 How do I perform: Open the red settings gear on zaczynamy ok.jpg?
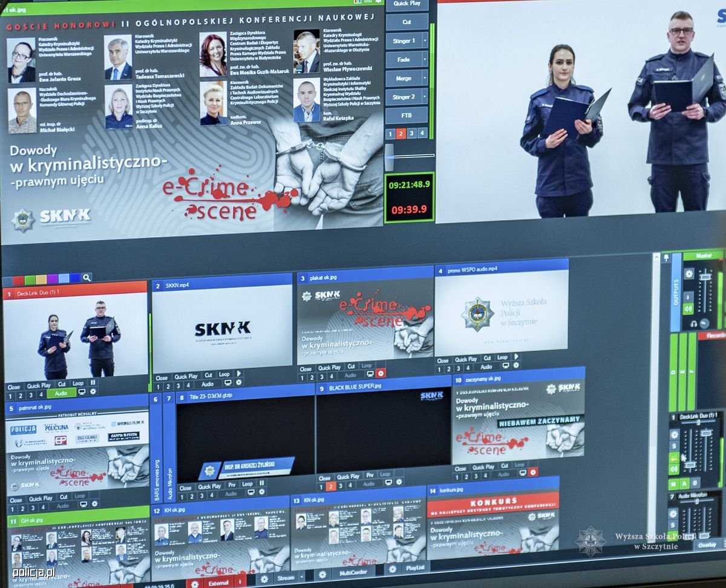(532, 472)
